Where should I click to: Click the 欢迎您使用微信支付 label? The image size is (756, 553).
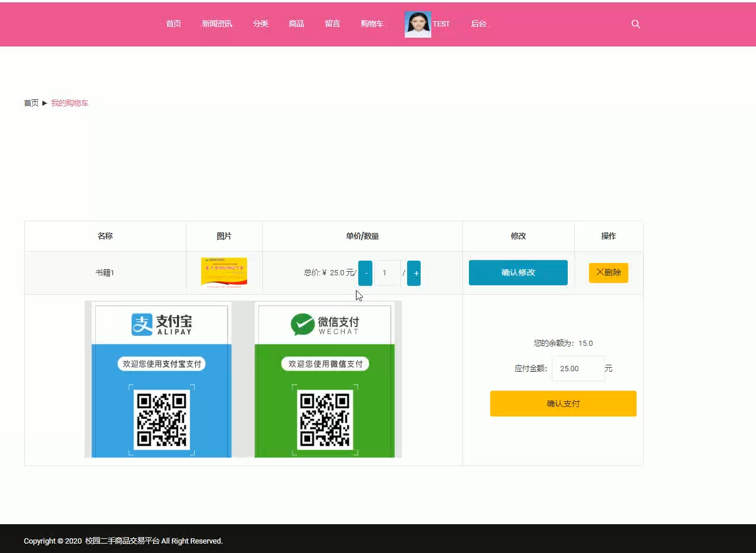(x=325, y=364)
